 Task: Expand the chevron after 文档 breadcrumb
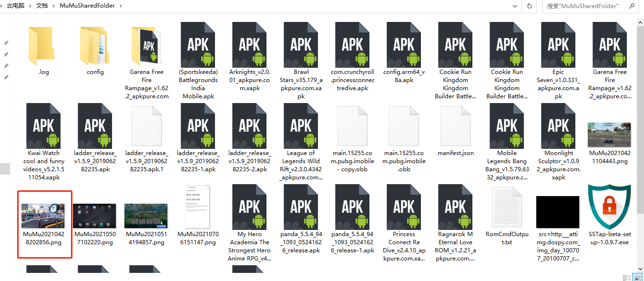point(54,6)
